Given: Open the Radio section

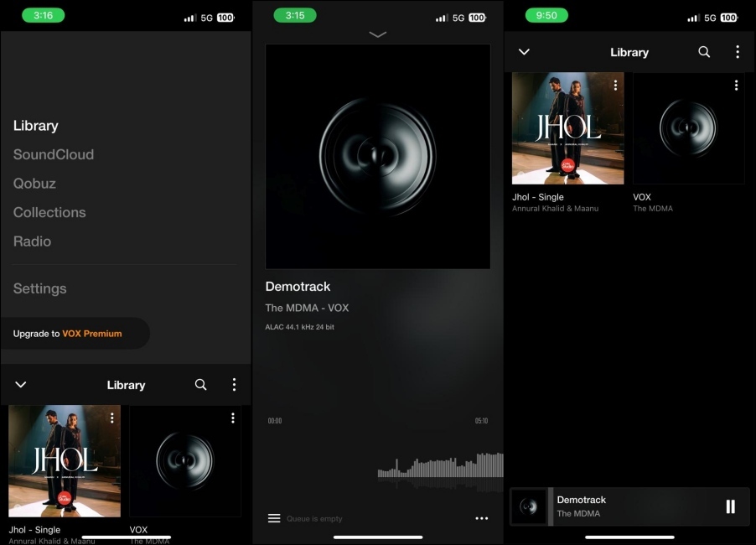Looking at the screenshot, I should click(x=32, y=241).
